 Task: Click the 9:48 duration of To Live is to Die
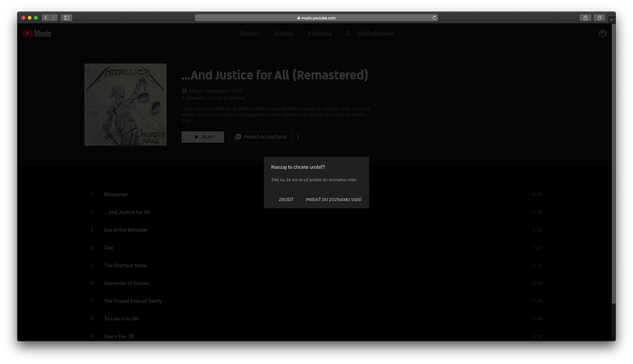tap(537, 319)
